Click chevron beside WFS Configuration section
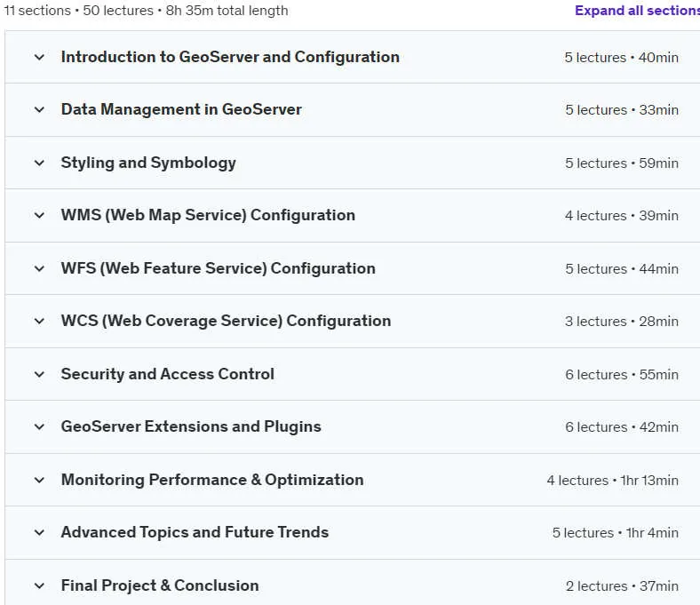Image resolution: width=700 pixels, height=605 pixels. 39,269
